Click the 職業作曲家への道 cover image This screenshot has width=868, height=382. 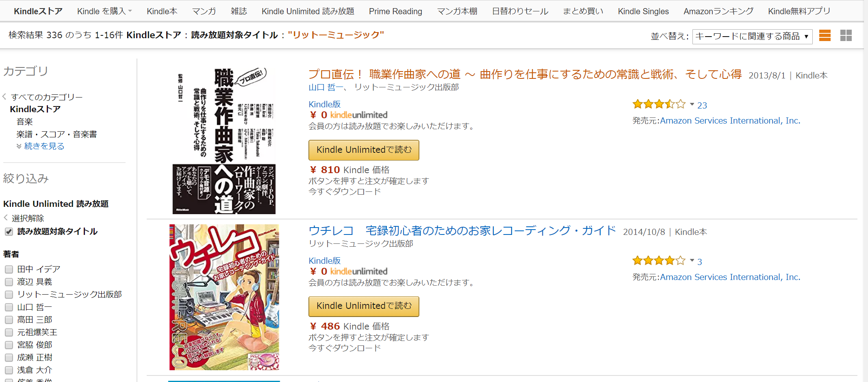(x=224, y=141)
